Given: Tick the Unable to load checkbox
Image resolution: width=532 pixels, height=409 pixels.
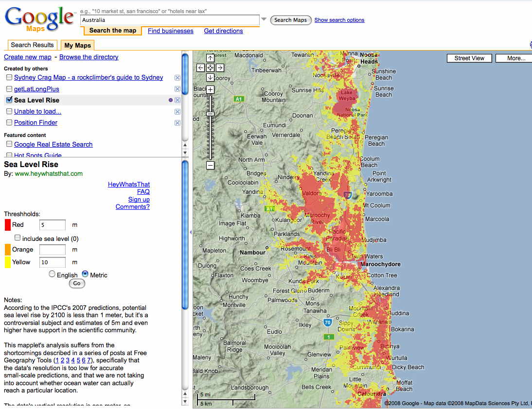Looking at the screenshot, I should (9, 111).
